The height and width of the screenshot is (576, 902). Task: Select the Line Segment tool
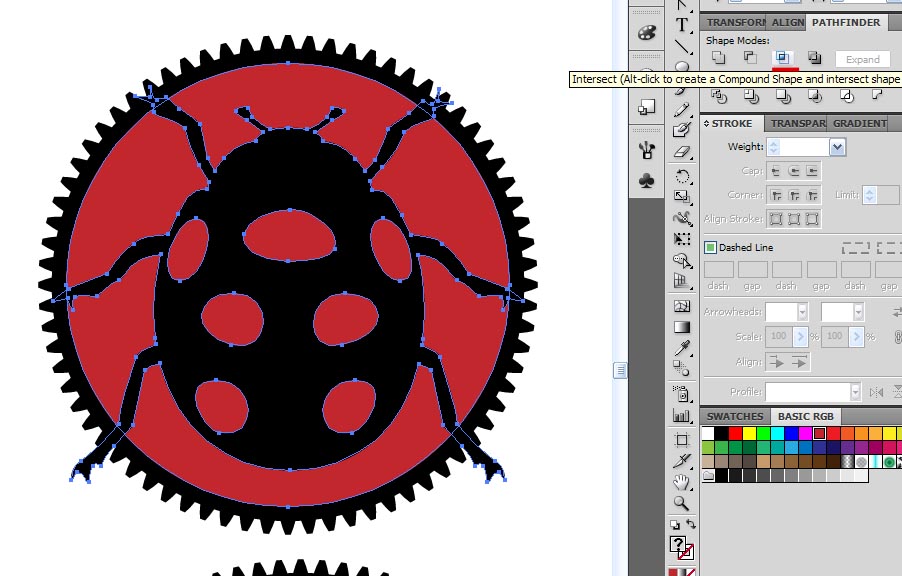[x=682, y=46]
